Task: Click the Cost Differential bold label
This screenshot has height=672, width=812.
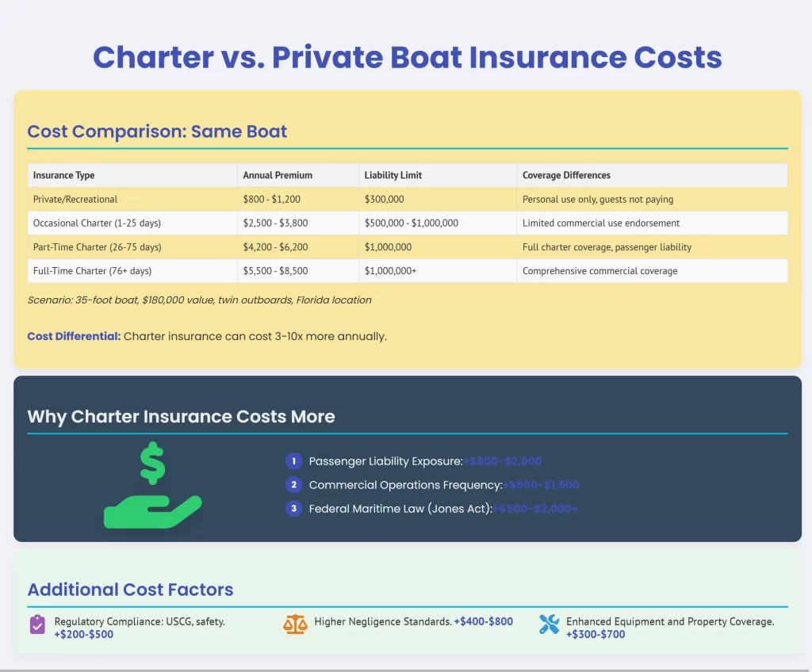Action: coord(74,336)
